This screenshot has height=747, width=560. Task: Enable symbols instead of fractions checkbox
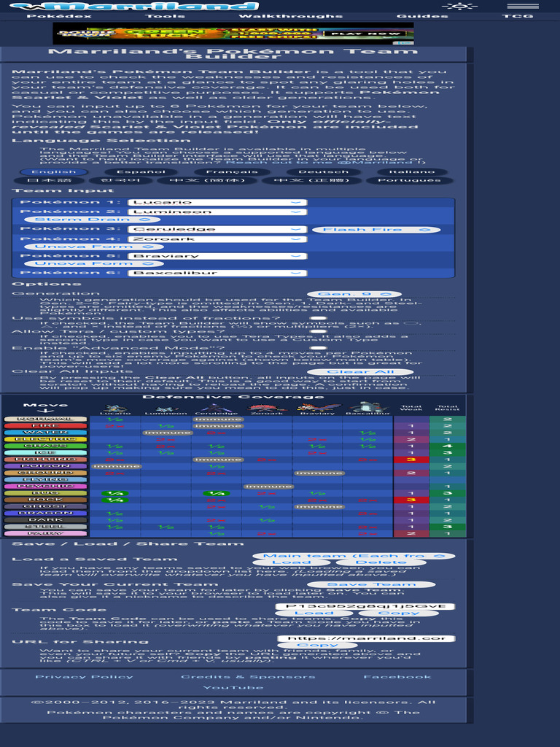tap(318, 318)
